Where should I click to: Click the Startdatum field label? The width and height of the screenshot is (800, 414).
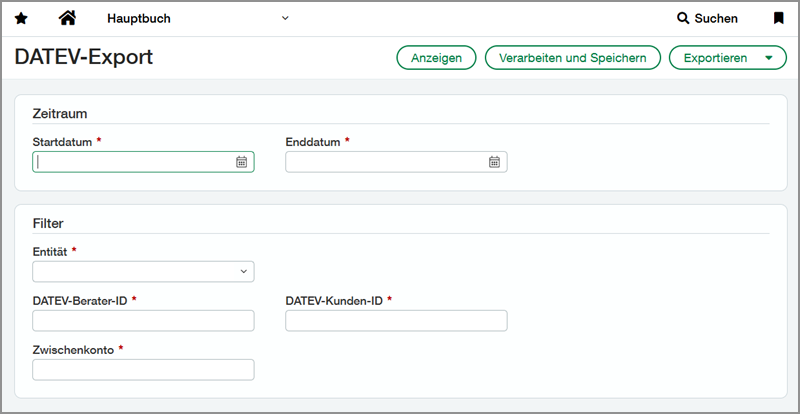[x=62, y=142]
